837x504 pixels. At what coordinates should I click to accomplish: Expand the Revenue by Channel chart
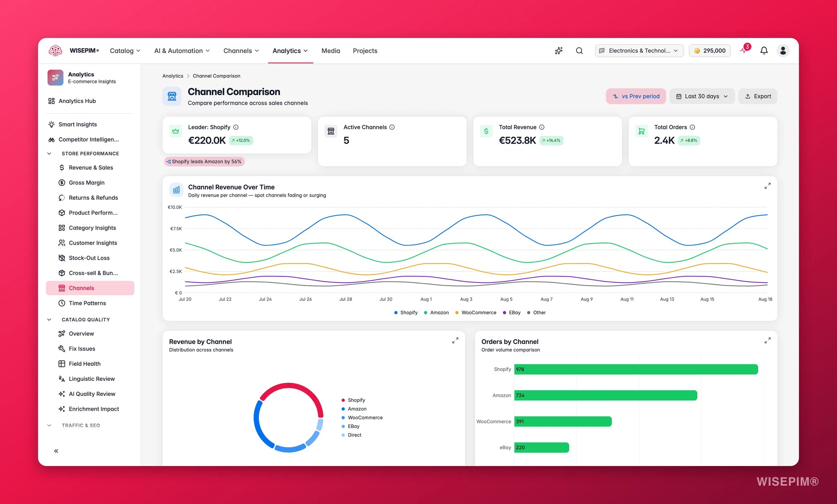click(455, 340)
